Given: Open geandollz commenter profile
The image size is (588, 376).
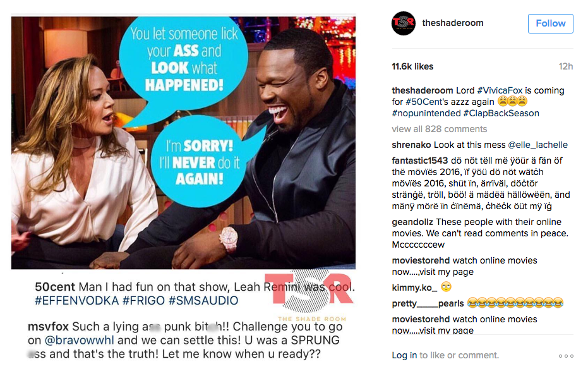Looking at the screenshot, I should [x=412, y=222].
